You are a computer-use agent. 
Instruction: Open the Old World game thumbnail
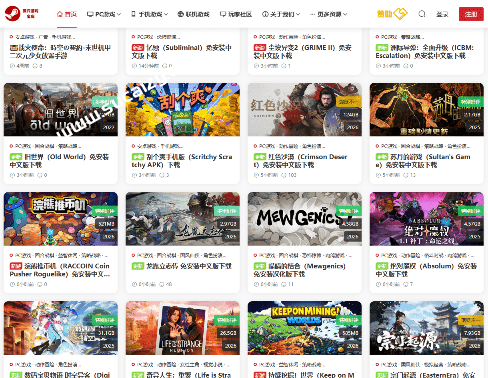(x=61, y=110)
